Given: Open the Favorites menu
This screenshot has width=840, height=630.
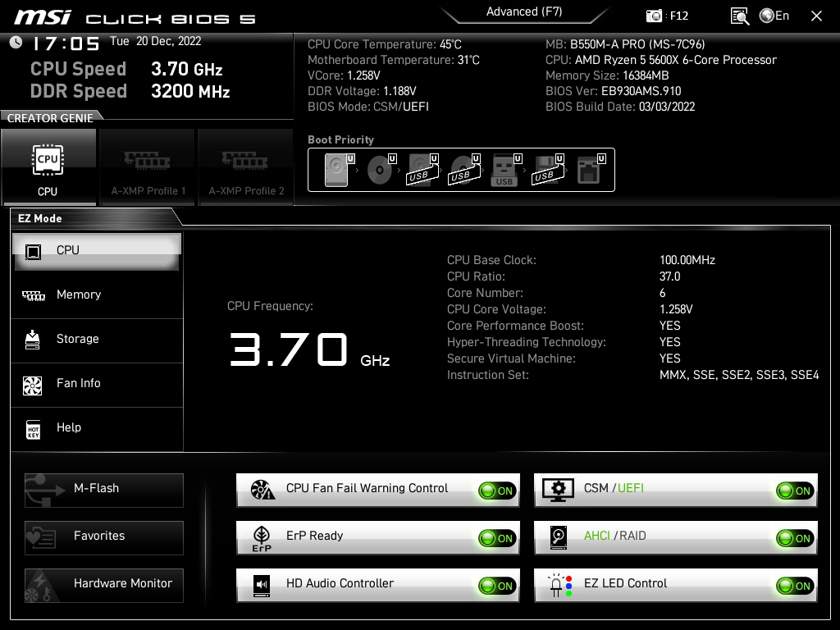Looking at the screenshot, I should 104,538.
